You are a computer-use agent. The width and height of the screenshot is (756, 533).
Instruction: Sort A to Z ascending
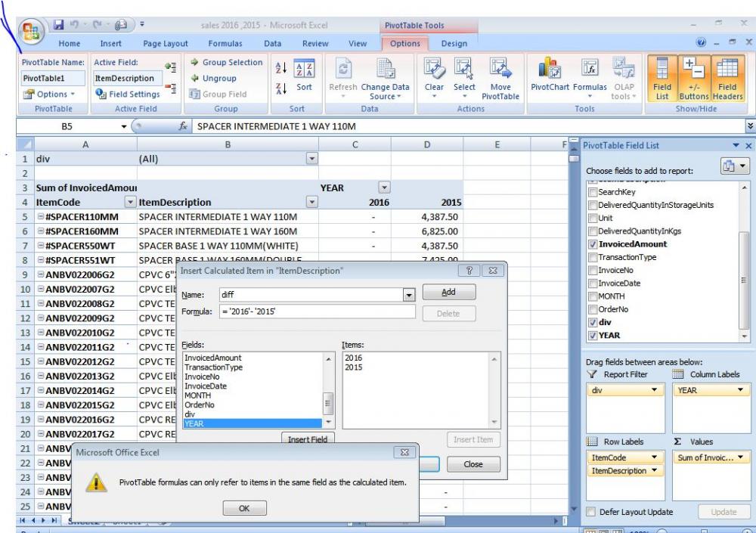pyautogui.click(x=281, y=68)
